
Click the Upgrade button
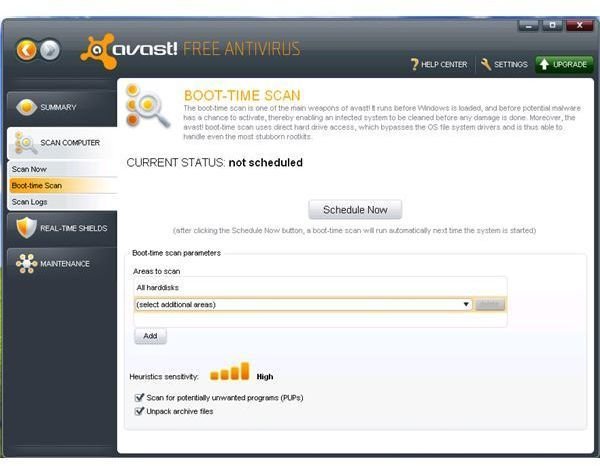pyautogui.click(x=564, y=64)
